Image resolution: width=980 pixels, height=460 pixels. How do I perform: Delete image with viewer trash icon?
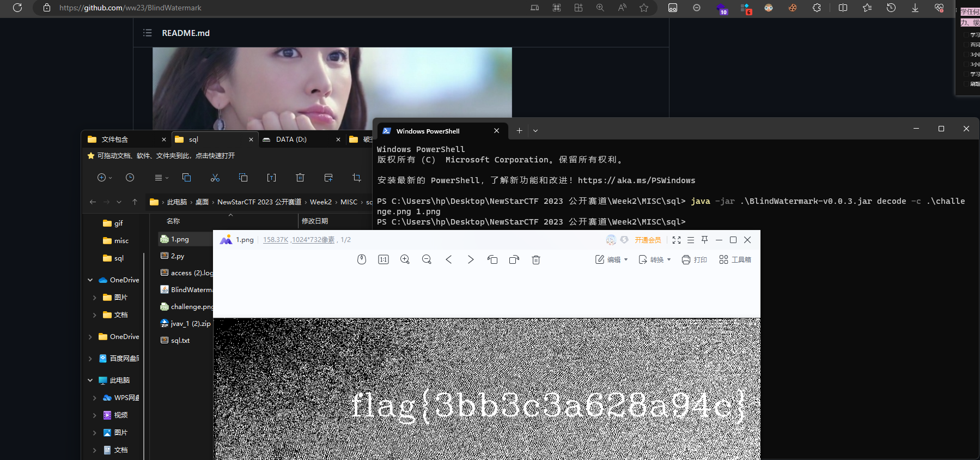[x=536, y=259]
